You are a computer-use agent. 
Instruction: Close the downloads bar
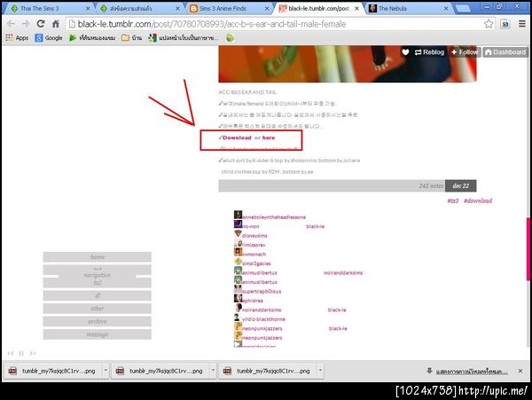point(520,371)
